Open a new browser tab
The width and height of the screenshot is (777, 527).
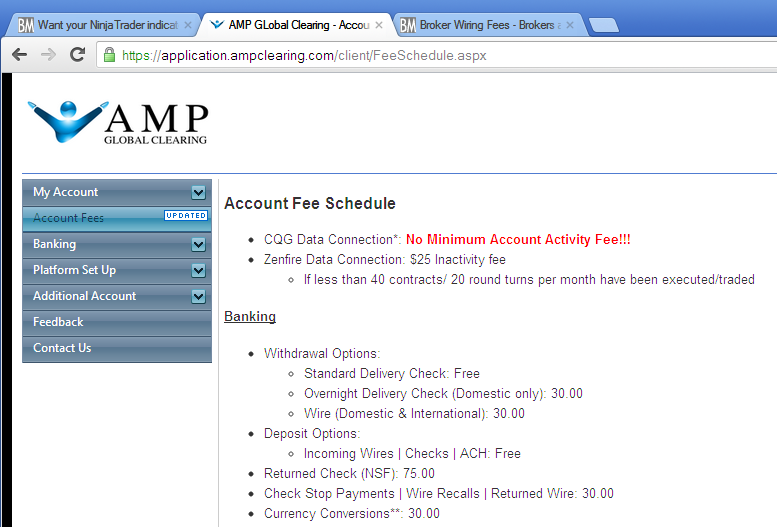[x=604, y=25]
